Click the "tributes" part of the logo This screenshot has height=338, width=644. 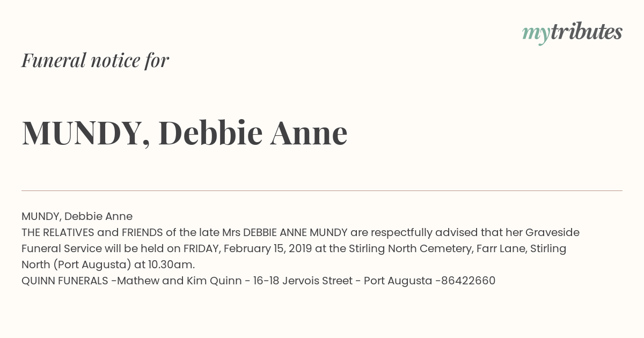586,32
